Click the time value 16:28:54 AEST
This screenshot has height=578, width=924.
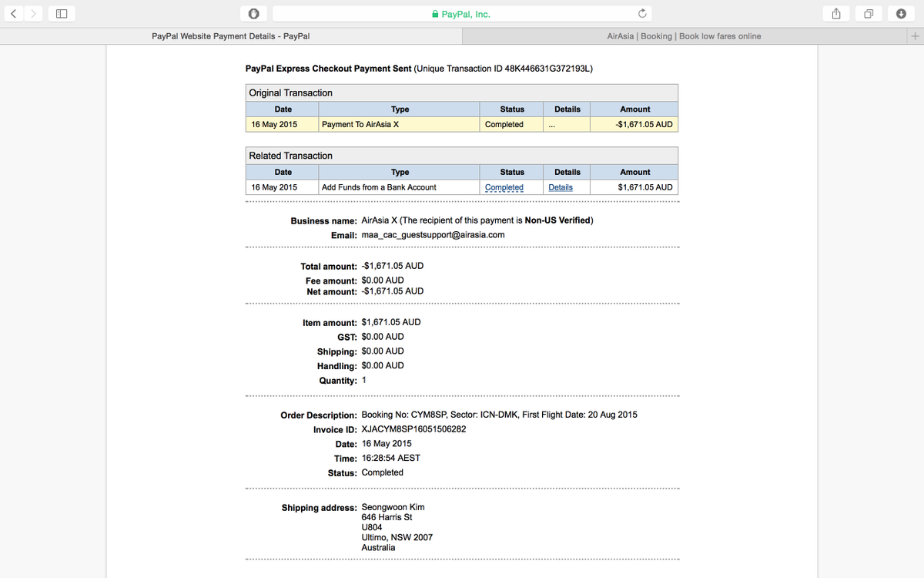point(391,458)
